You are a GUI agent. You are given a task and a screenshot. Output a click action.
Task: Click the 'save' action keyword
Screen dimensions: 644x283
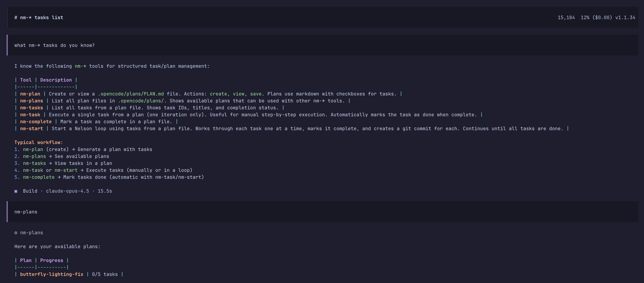256,94
